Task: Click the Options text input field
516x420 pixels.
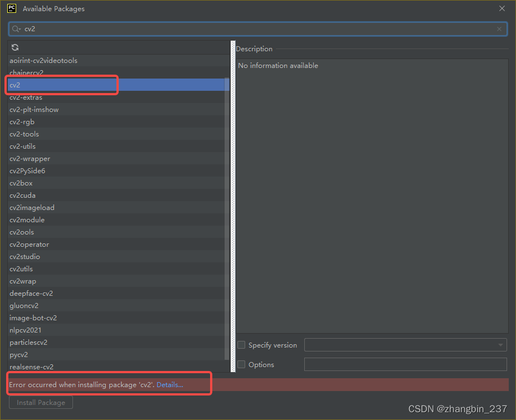Action: point(406,364)
